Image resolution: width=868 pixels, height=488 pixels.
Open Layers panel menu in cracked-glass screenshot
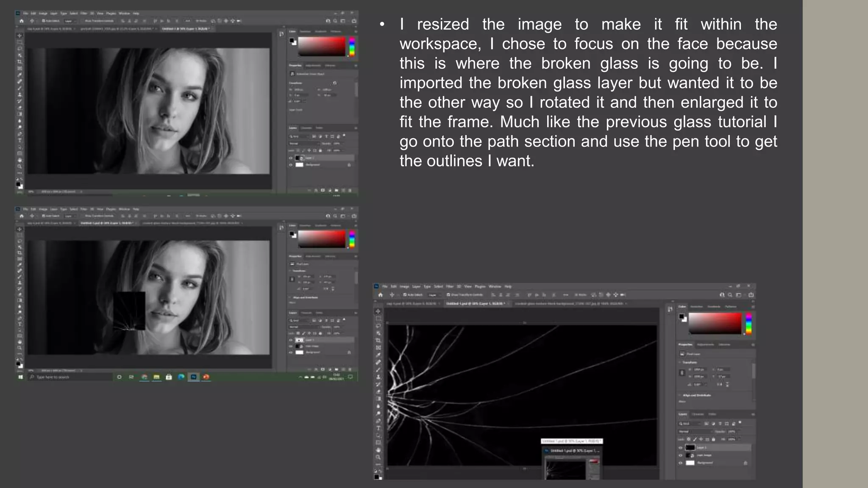[753, 414]
